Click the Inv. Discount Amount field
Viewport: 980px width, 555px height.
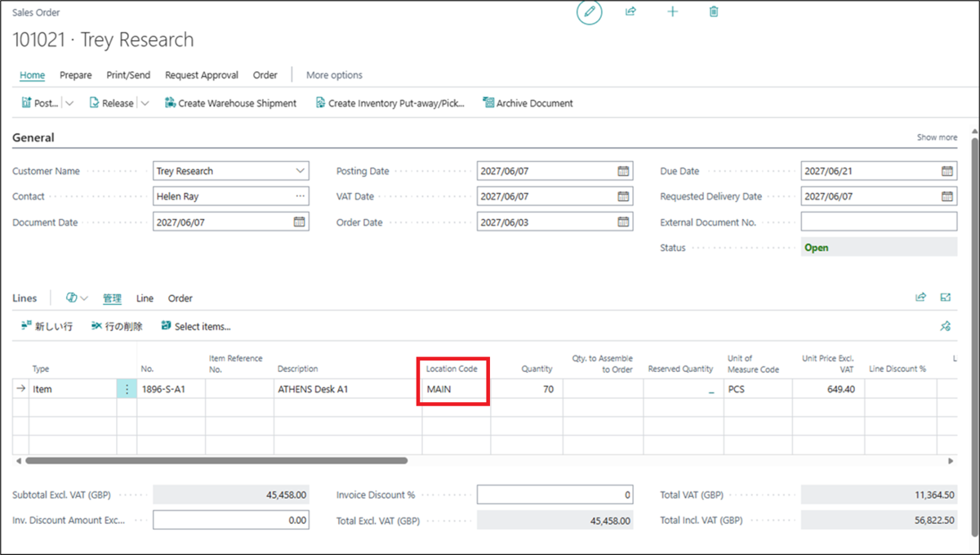pyautogui.click(x=231, y=520)
